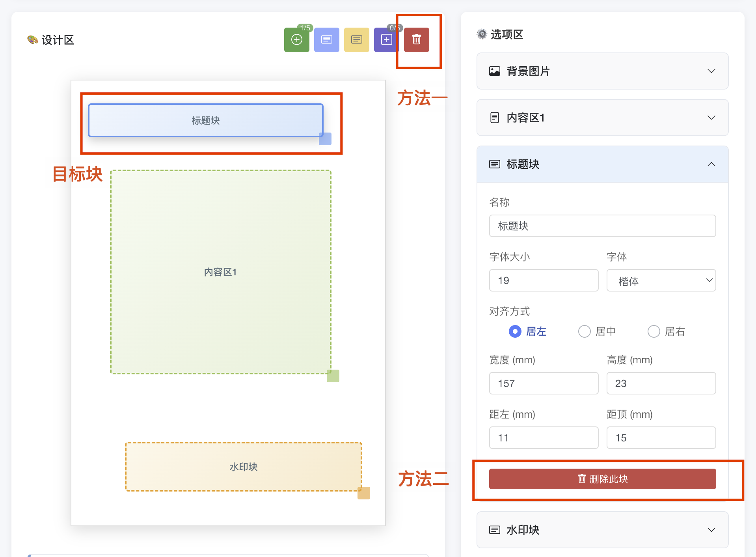Click the 1/5 counter badge
The image size is (756, 557).
pyautogui.click(x=305, y=28)
